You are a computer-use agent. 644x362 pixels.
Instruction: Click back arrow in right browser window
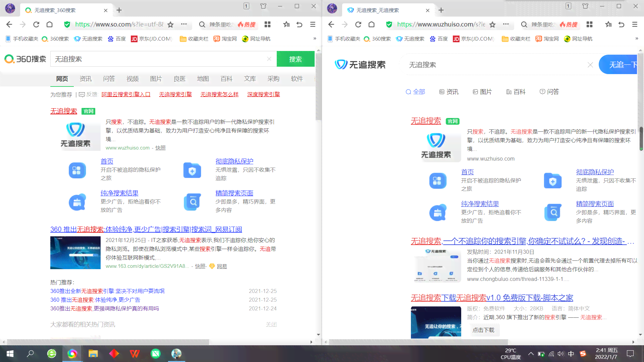point(331,24)
